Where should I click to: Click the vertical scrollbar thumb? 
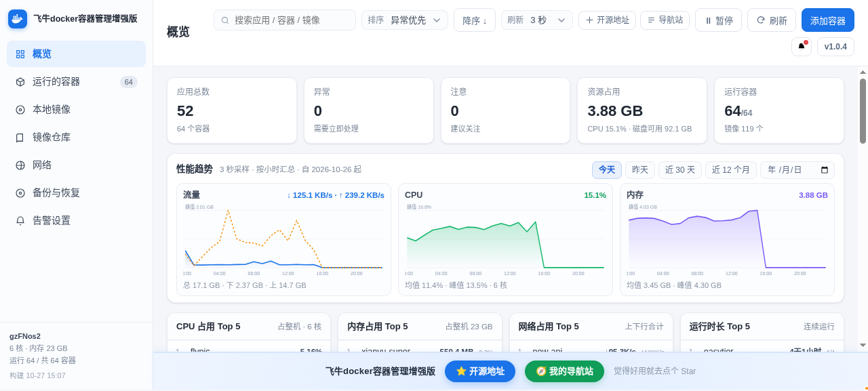[x=863, y=111]
